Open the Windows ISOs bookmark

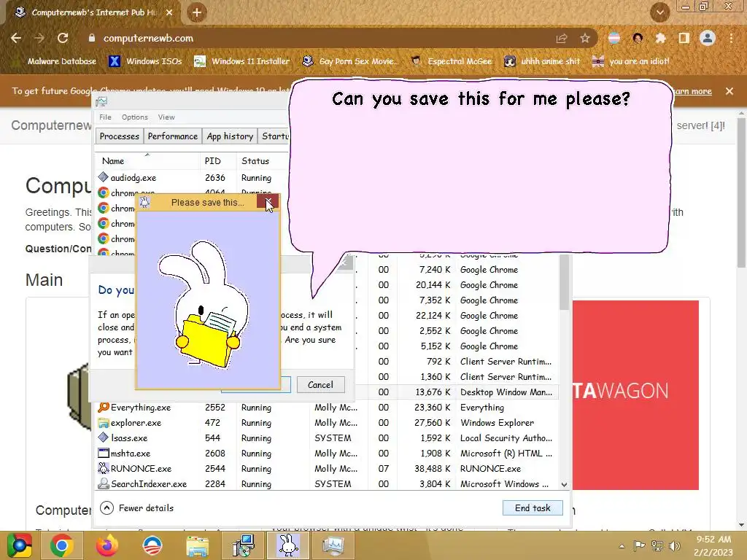click(146, 61)
